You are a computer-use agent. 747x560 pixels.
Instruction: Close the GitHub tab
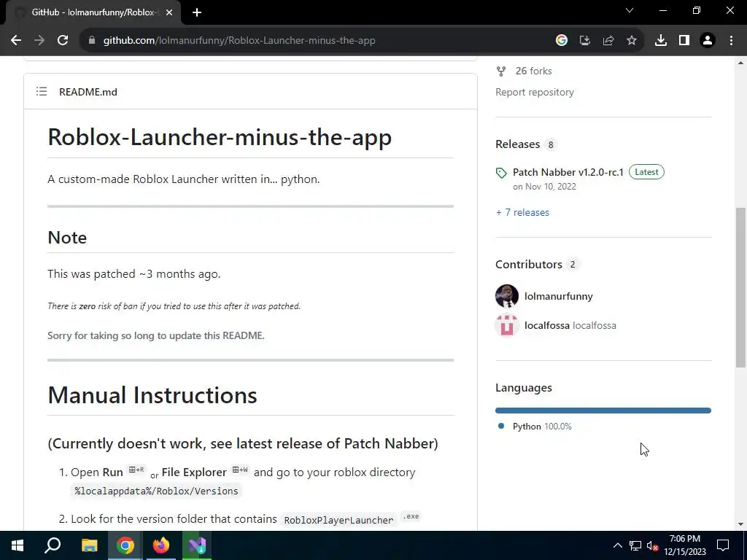[169, 12]
